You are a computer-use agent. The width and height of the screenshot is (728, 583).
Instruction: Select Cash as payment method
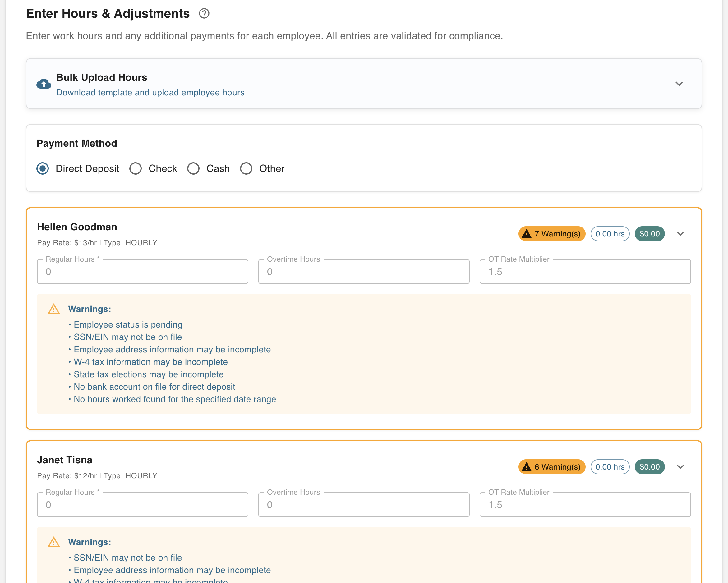pyautogui.click(x=193, y=168)
